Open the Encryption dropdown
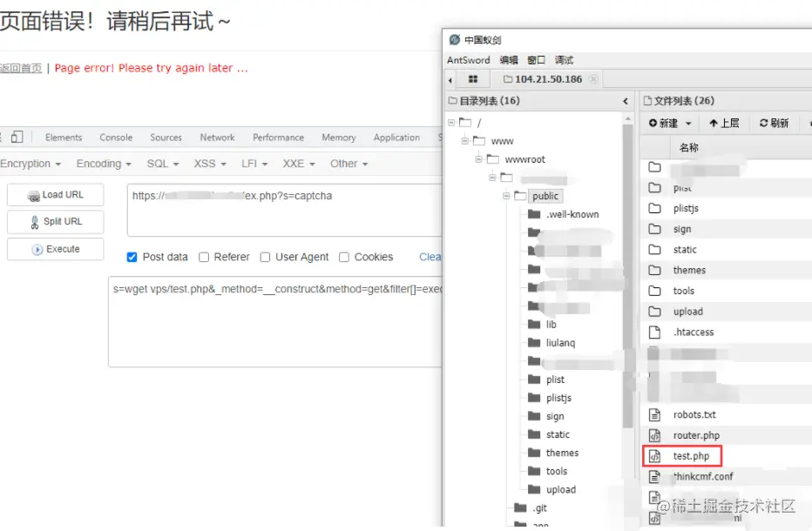 click(x=30, y=164)
